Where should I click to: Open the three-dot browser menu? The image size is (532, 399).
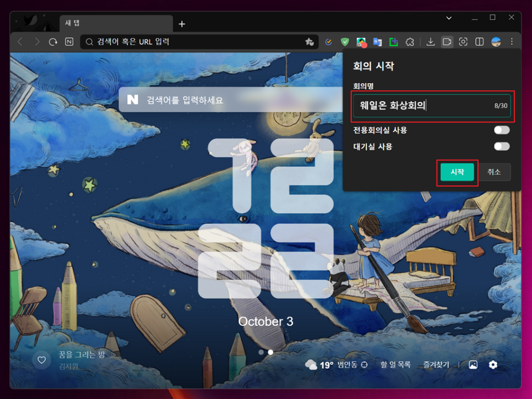click(x=512, y=42)
